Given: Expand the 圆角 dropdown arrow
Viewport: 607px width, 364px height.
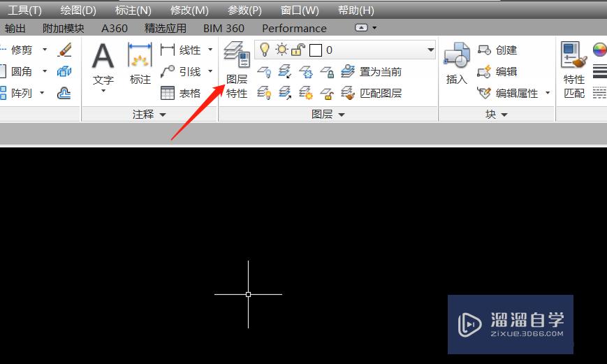Looking at the screenshot, I should coord(45,71).
